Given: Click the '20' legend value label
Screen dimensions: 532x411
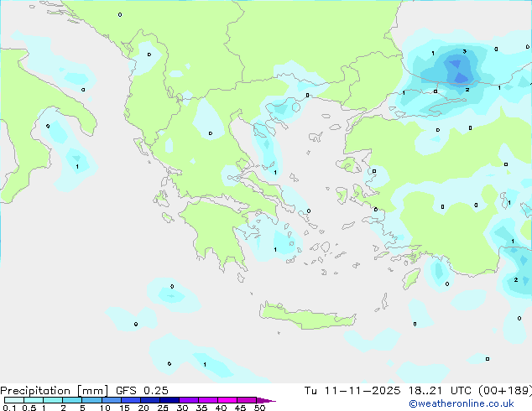Looking at the screenshot, I should (143, 408).
